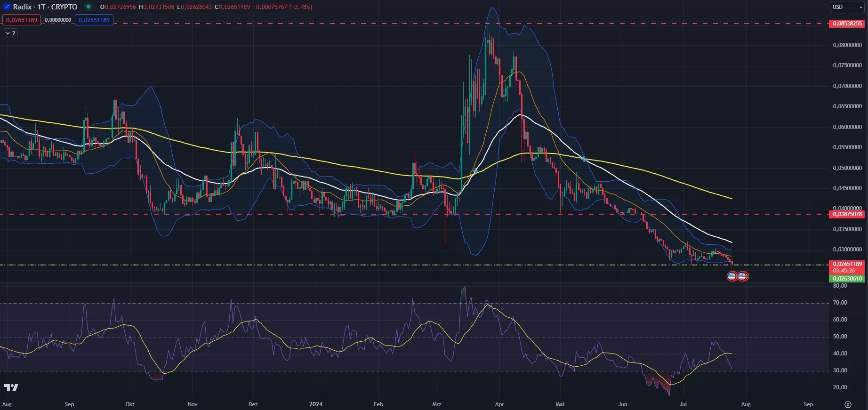Click the RSI scale 30,00 label

840,370
